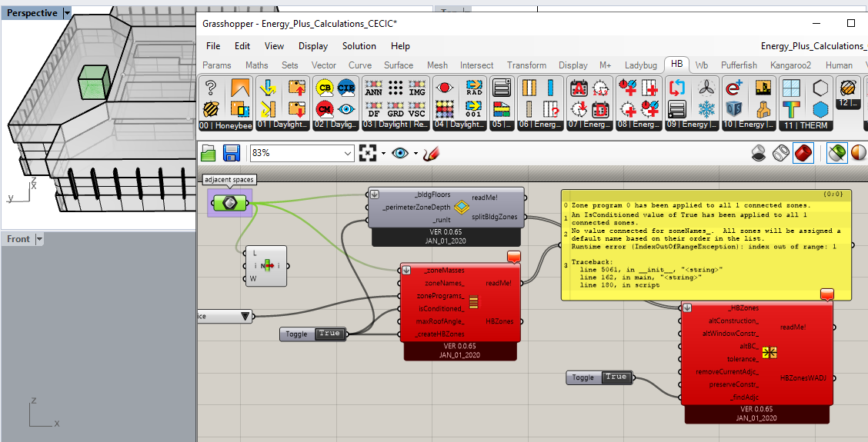Click the DF daylight factor recipe icon
Image resolution: width=868 pixels, height=442 pixels.
tap(374, 111)
